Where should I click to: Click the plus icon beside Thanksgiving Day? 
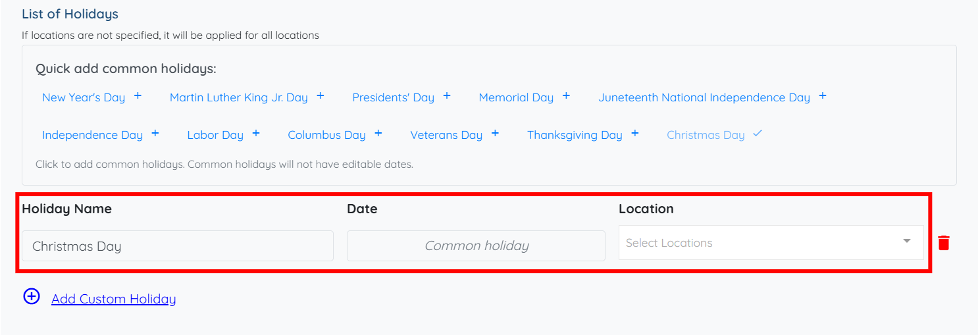(635, 134)
